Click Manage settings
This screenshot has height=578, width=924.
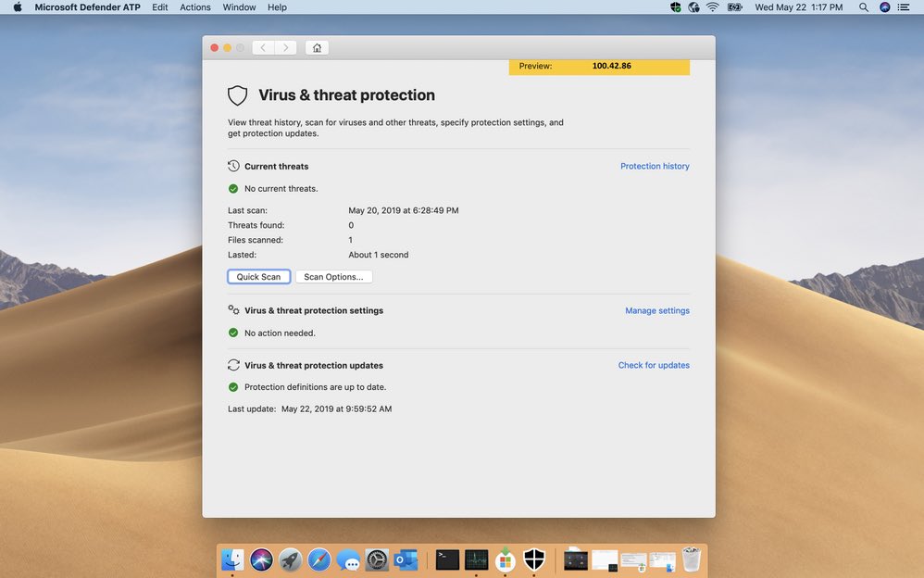pos(657,310)
